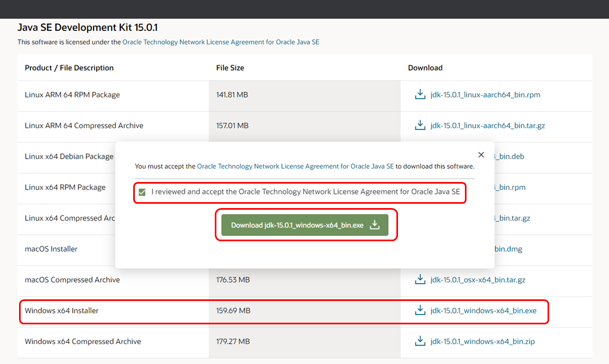
Task: Click download icon for windows-x64_bin.exe table row
Action: tap(420, 310)
